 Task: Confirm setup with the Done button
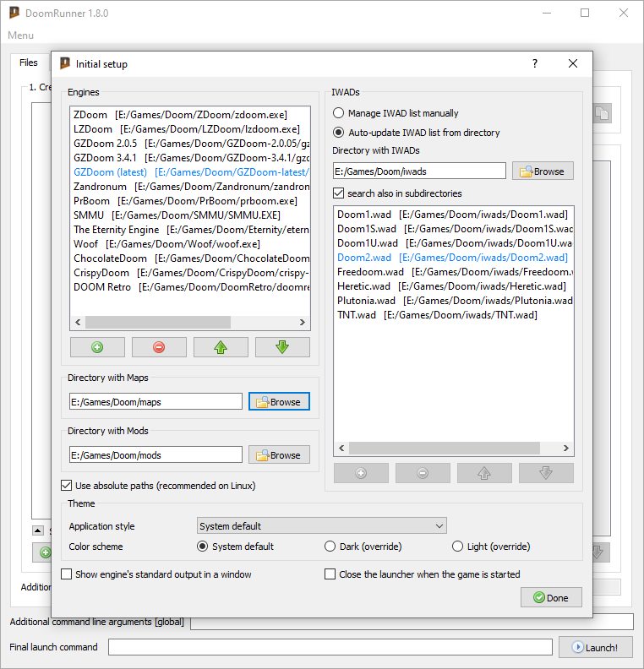[x=551, y=597]
